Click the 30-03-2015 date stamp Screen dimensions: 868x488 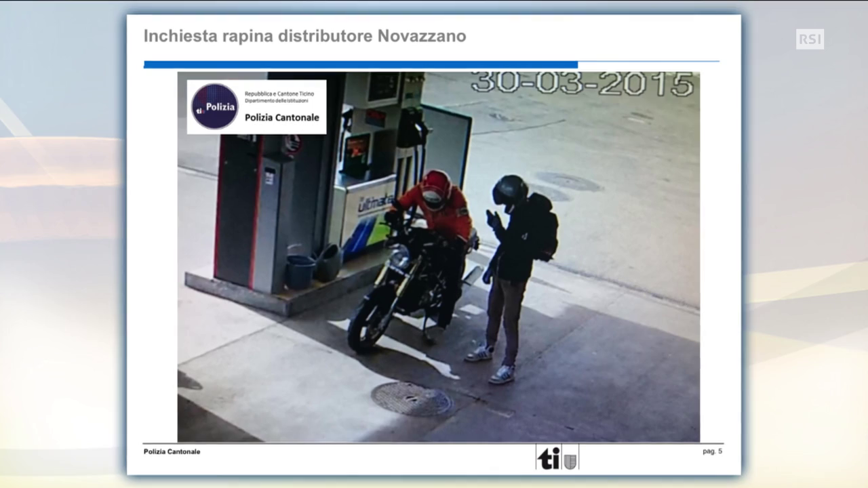tap(582, 84)
